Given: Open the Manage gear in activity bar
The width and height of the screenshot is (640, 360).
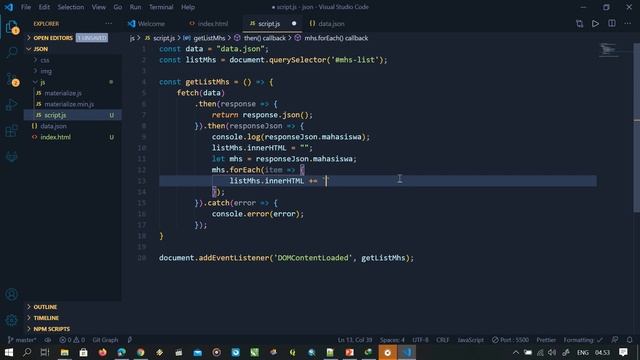Looking at the screenshot, I should (x=11, y=320).
